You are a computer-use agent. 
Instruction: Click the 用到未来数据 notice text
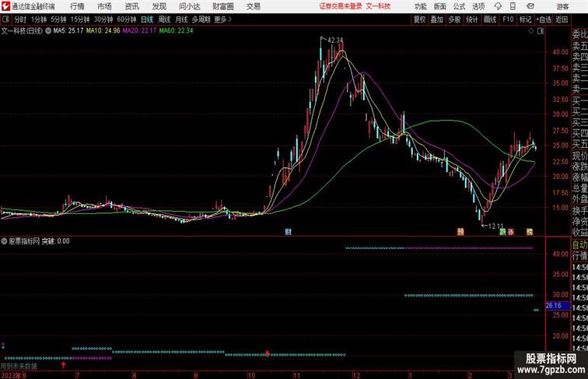click(x=19, y=367)
